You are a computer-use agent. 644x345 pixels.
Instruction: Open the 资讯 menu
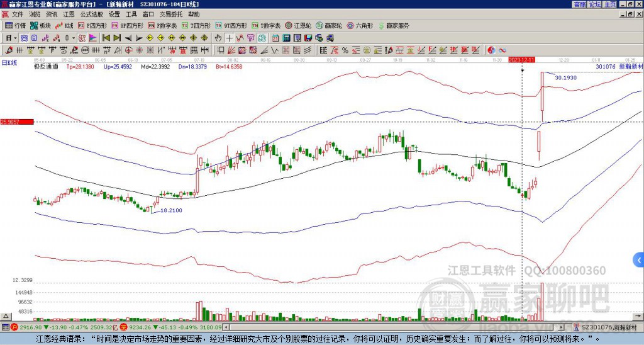(x=52, y=14)
